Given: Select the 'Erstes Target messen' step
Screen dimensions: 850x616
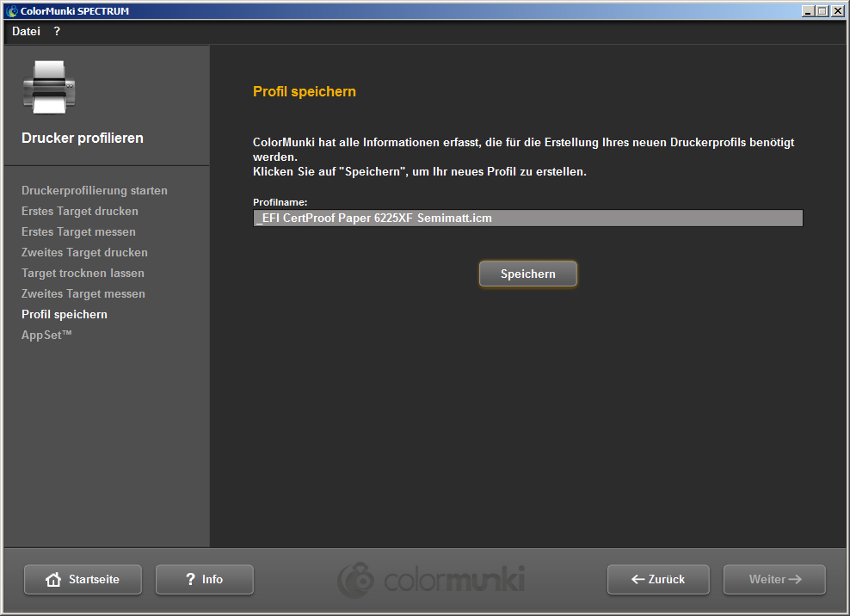Looking at the screenshot, I should coord(78,231).
